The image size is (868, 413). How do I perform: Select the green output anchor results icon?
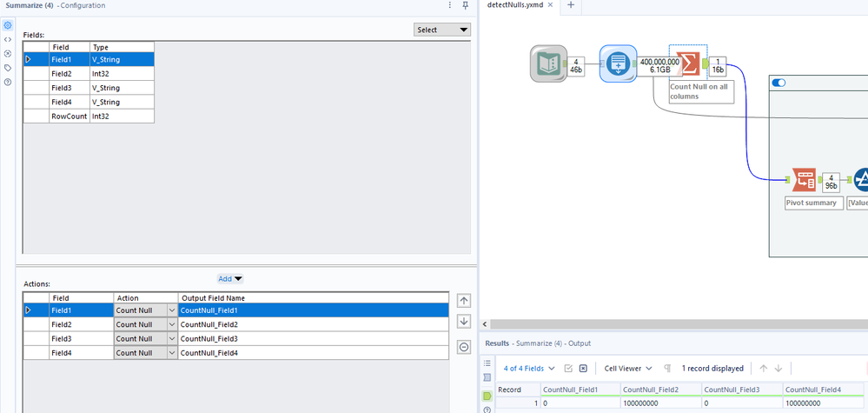point(487,396)
